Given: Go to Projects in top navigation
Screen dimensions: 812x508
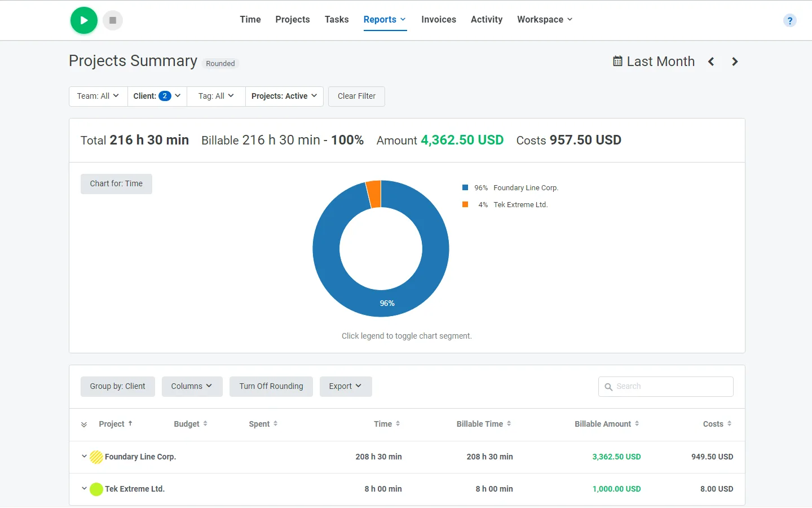Looking at the screenshot, I should pyautogui.click(x=293, y=20).
